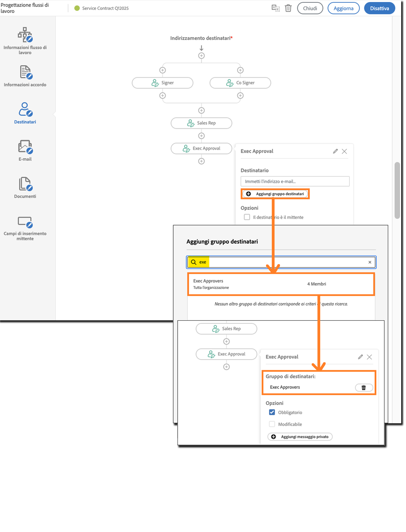The image size is (406, 532).
Task: Click the trash icon in top toolbar
Action: point(288,8)
